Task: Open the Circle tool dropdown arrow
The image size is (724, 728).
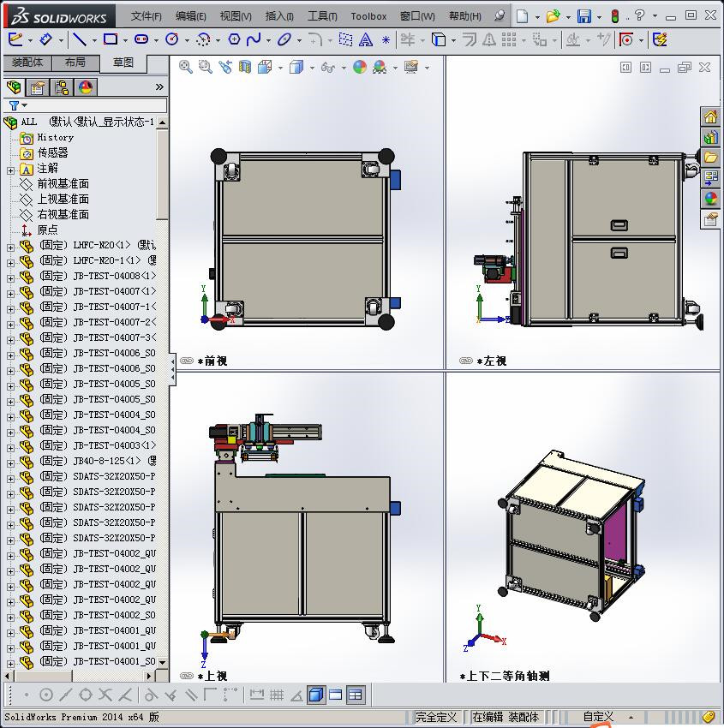Action: (x=187, y=41)
